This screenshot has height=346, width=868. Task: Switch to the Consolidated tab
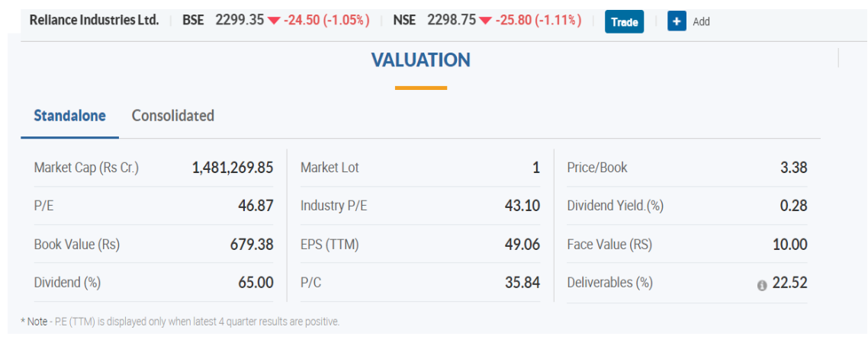(x=172, y=116)
